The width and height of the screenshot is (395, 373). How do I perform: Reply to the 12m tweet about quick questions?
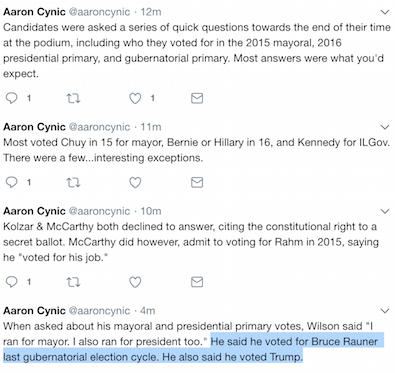click(x=12, y=98)
